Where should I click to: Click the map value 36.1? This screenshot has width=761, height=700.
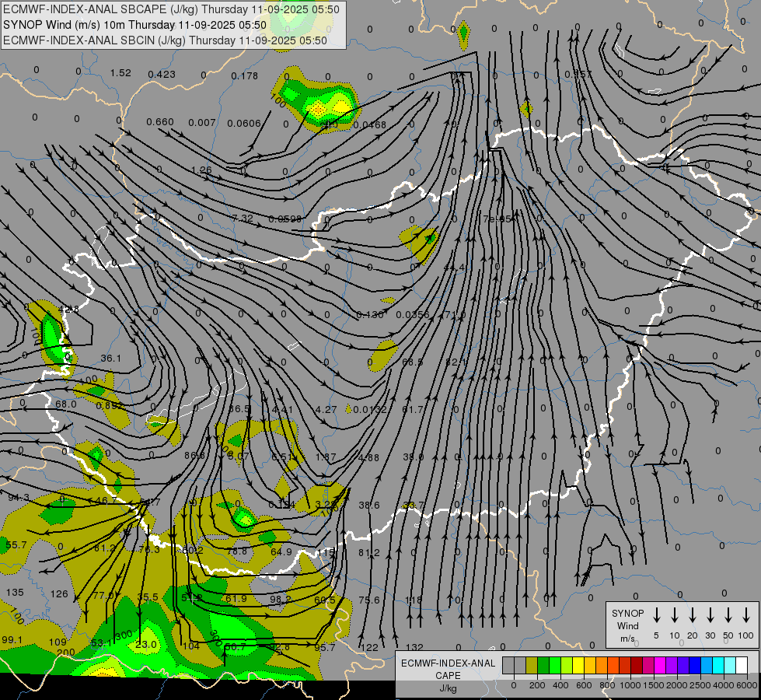(110, 358)
